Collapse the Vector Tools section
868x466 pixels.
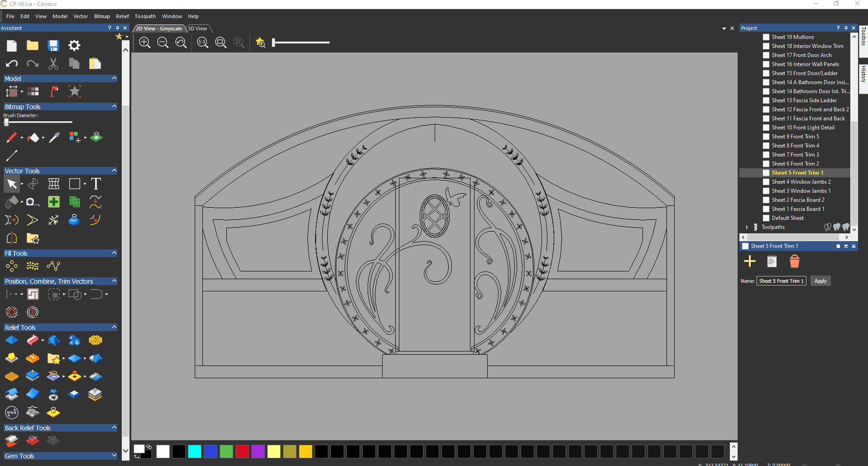(114, 171)
